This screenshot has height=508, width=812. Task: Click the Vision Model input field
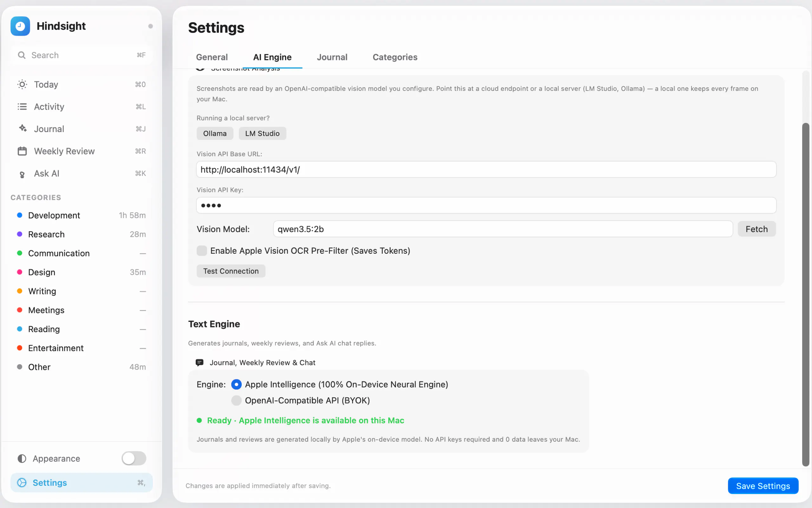pos(503,229)
